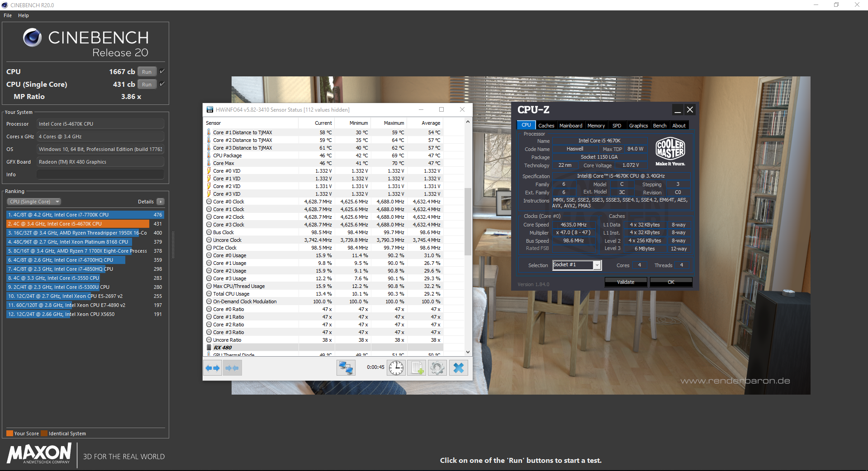This screenshot has height=471, width=868.
Task: Open HWiNFO sensor settings gear icon
Action: point(437,368)
